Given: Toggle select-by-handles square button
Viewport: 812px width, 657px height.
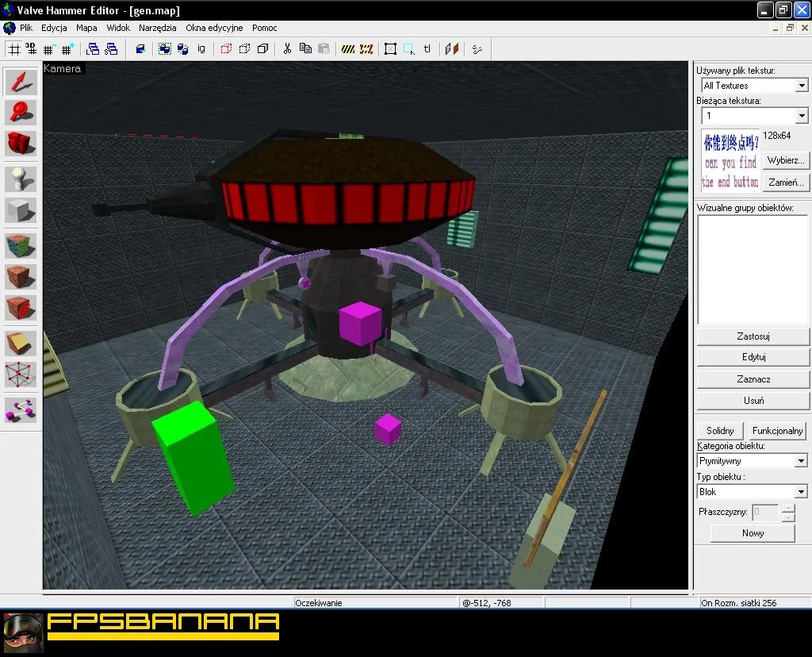Looking at the screenshot, I should click(390, 49).
